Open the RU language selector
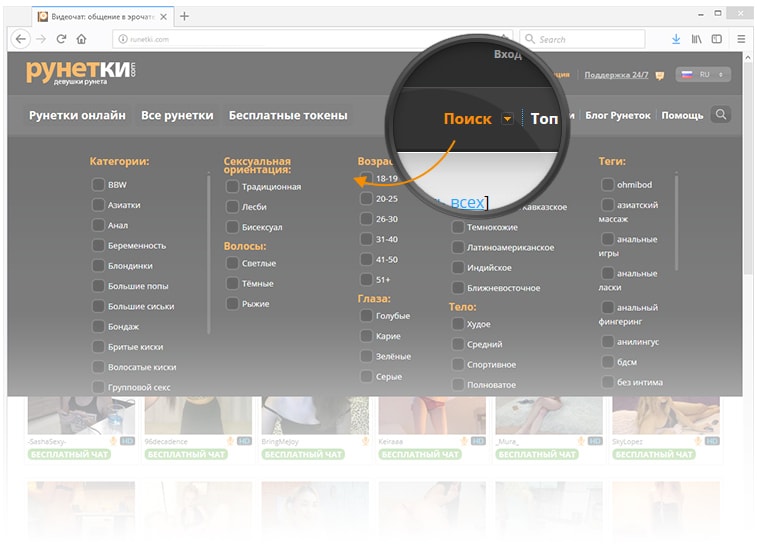The image size is (757, 560). point(704,75)
